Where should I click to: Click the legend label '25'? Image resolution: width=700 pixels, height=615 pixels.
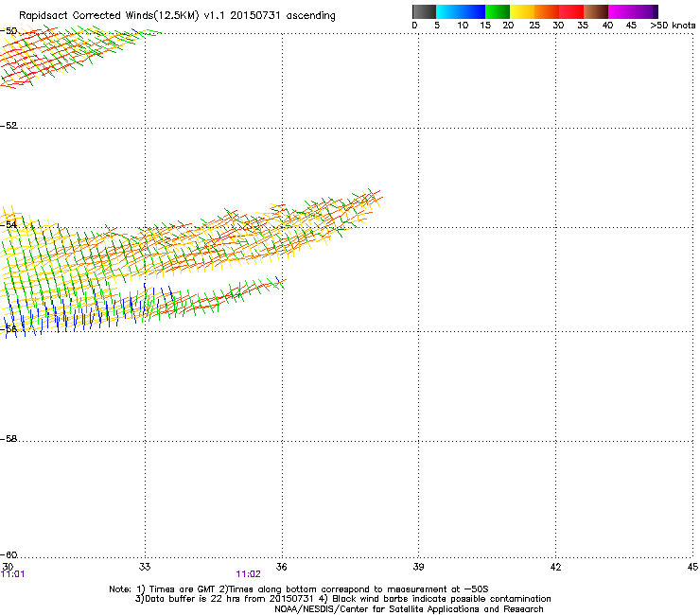point(534,26)
